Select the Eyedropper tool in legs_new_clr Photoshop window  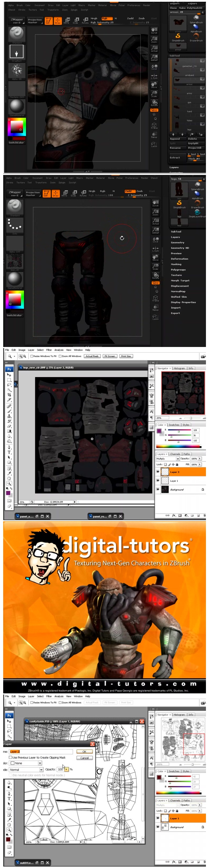pyautogui.click(x=9, y=473)
